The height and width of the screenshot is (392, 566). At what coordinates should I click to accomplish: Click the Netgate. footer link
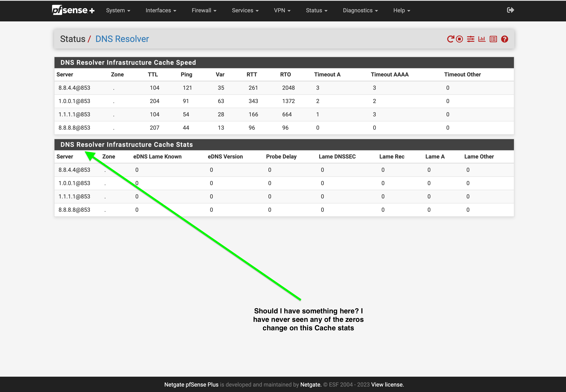(311, 385)
